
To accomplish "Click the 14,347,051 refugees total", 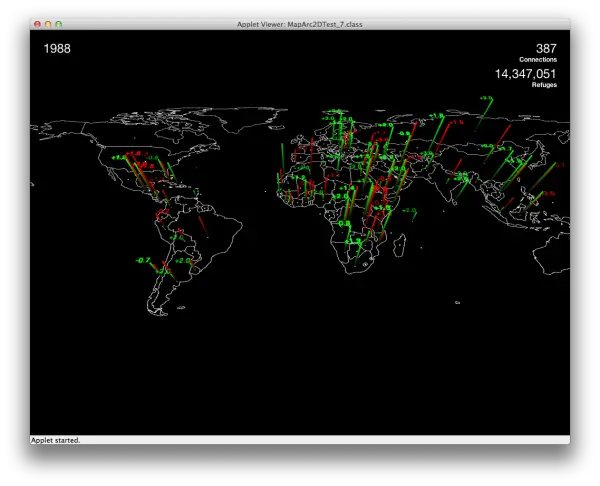I will tap(525, 74).
